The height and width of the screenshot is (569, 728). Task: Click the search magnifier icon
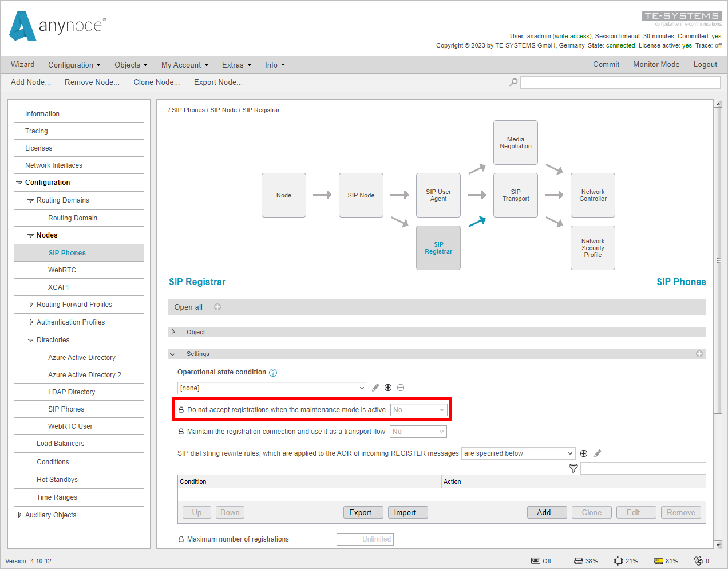[x=513, y=82]
